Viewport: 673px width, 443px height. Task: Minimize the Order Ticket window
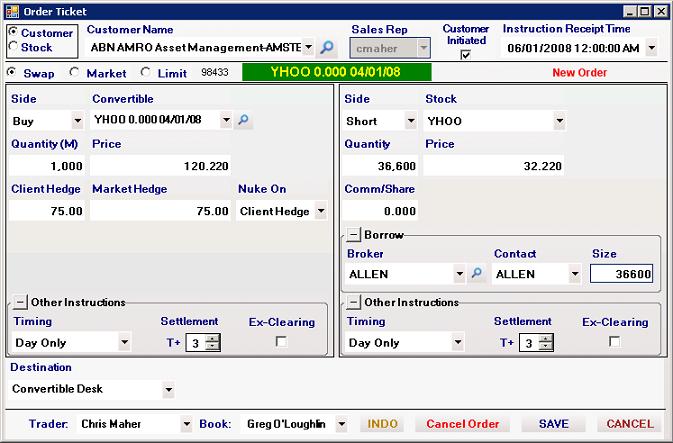[x=630, y=12]
